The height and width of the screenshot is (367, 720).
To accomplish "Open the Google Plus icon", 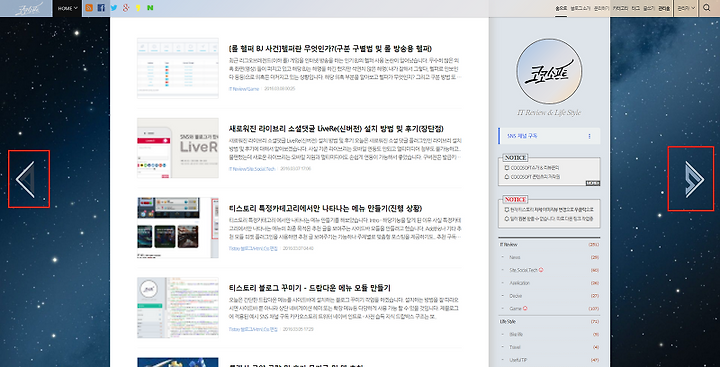I will pyautogui.click(x=126, y=8).
